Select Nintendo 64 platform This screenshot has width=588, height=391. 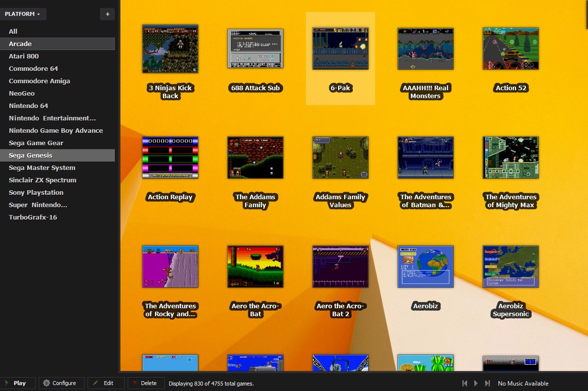(28, 106)
